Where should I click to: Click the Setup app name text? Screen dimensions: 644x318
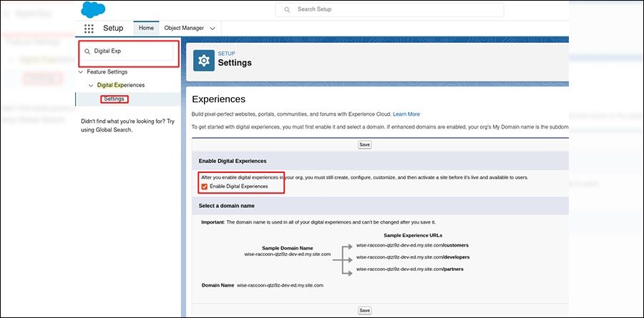point(113,29)
